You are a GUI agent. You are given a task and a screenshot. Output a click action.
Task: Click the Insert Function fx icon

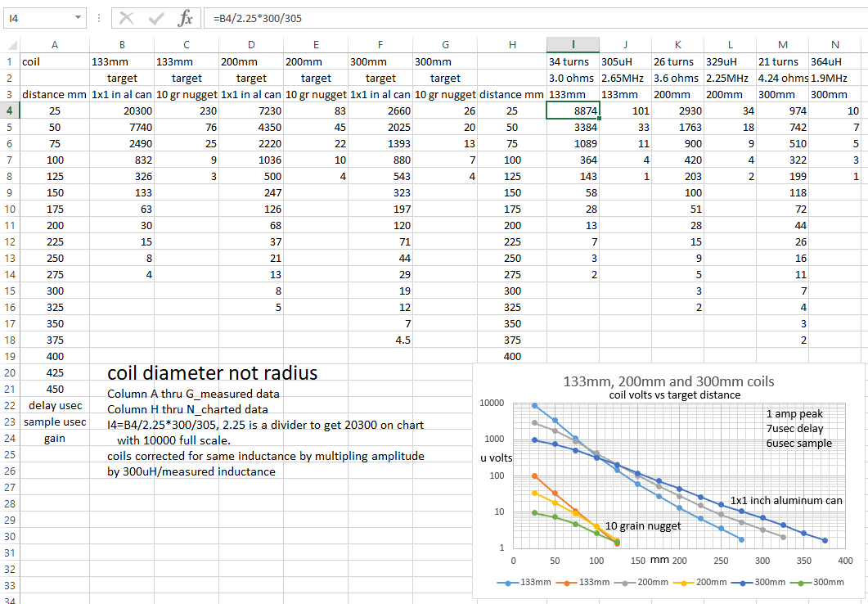coord(186,17)
